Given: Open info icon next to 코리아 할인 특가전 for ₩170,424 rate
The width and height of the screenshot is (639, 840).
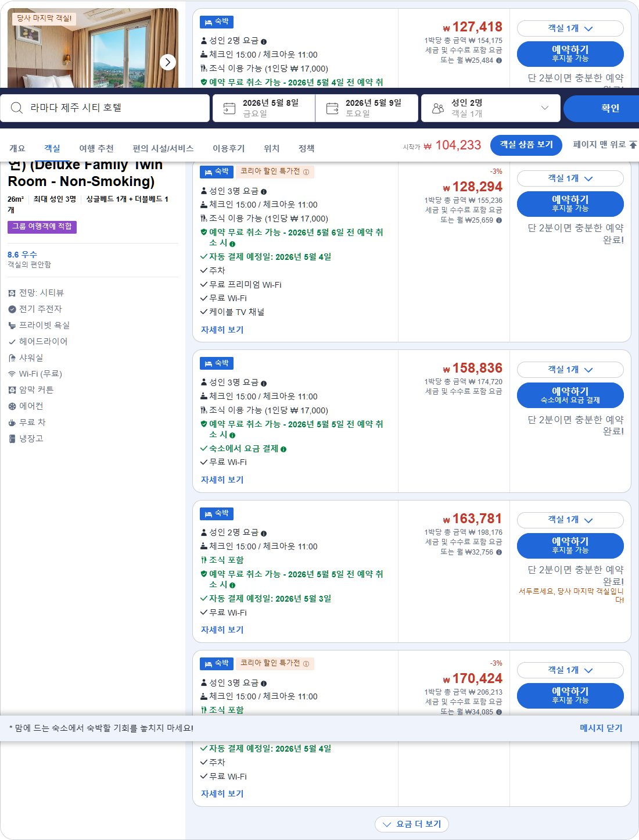Looking at the screenshot, I should click(306, 664).
